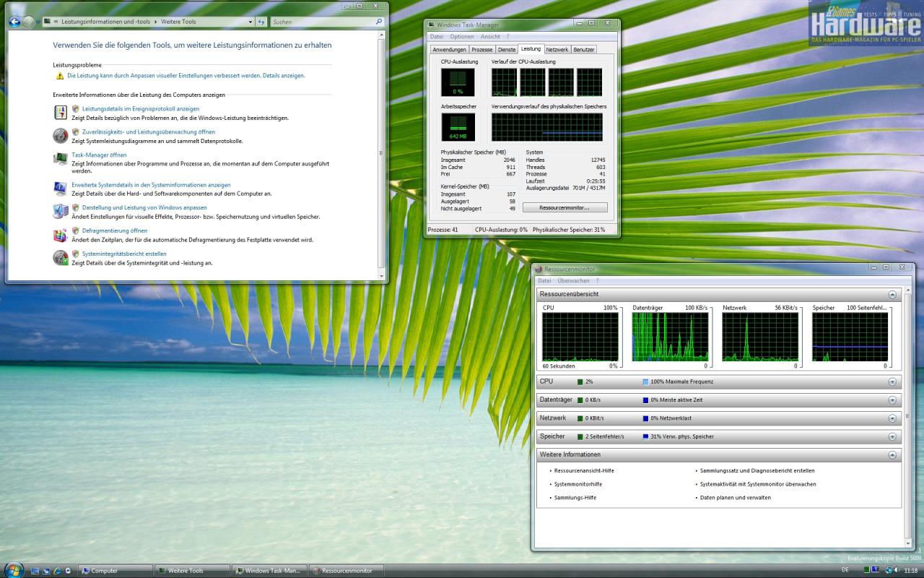The height and width of the screenshot is (578, 924).
Task: Click the Darstellung und Leistung anpassen icon
Action: click(x=61, y=212)
